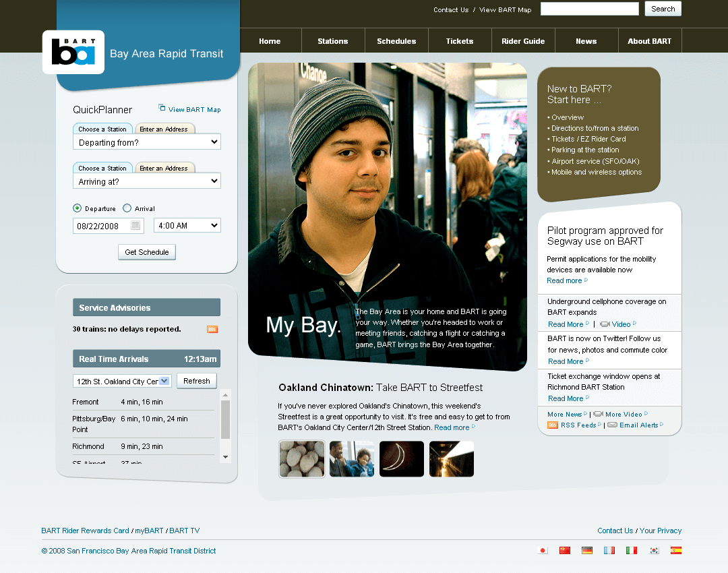Open the Overview link for new riders
The image size is (728, 573).
[x=568, y=117]
